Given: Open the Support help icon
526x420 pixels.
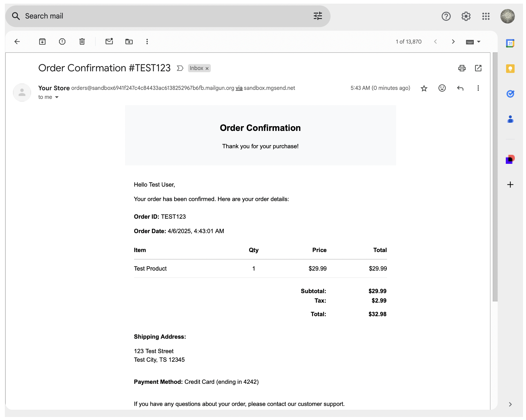Looking at the screenshot, I should 446,16.
